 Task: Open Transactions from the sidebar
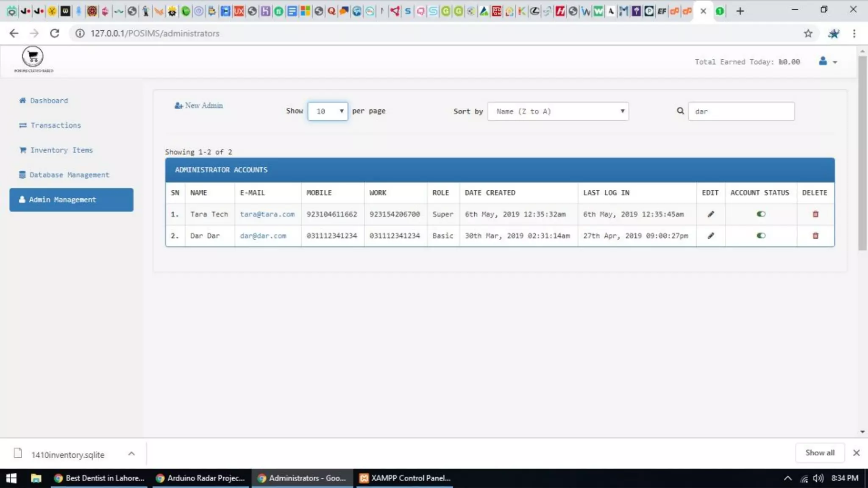50,125
